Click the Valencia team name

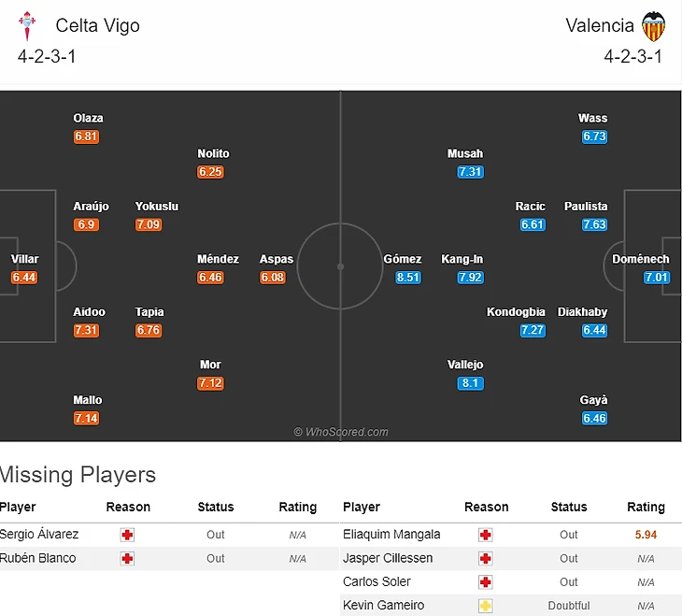pyautogui.click(x=600, y=25)
